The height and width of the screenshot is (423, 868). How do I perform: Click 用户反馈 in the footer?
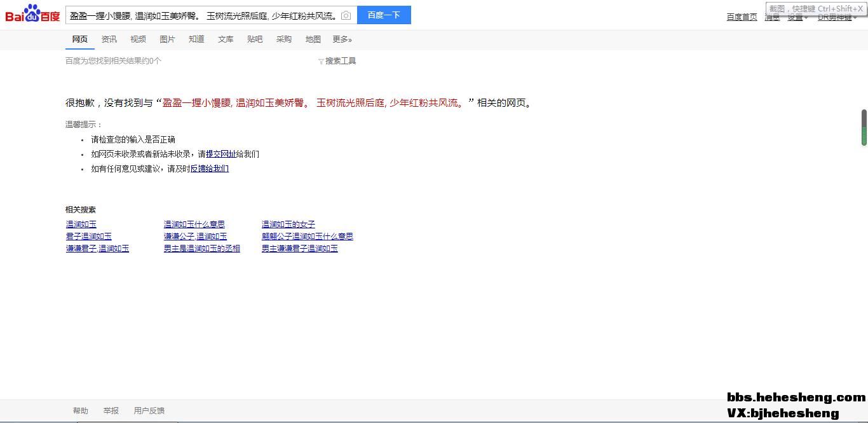[x=149, y=411]
